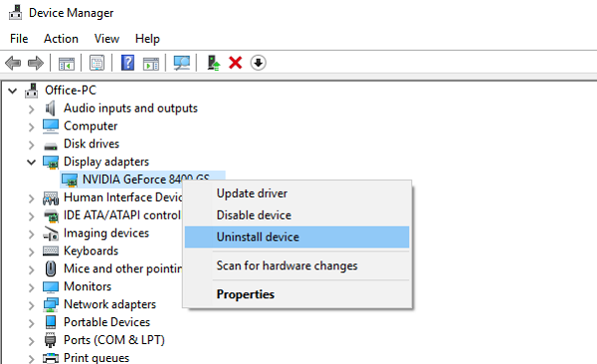Click the Back arrow toolbar icon
This screenshot has height=364, width=597.
(x=13, y=63)
